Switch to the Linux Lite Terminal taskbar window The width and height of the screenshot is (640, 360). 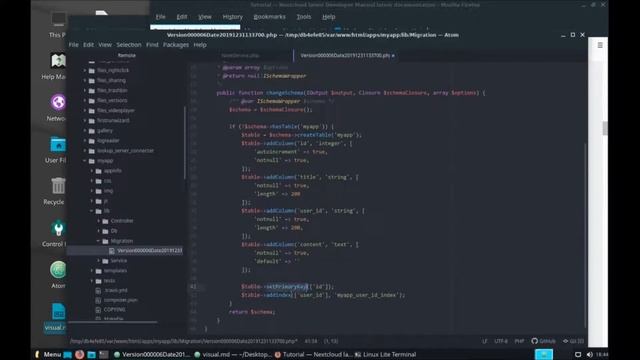385,354
